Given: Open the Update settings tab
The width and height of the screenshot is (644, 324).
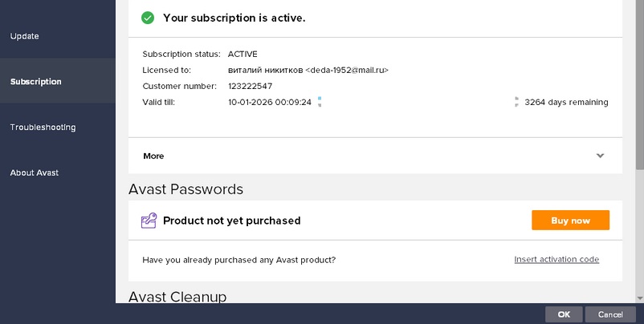Looking at the screenshot, I should [25, 36].
